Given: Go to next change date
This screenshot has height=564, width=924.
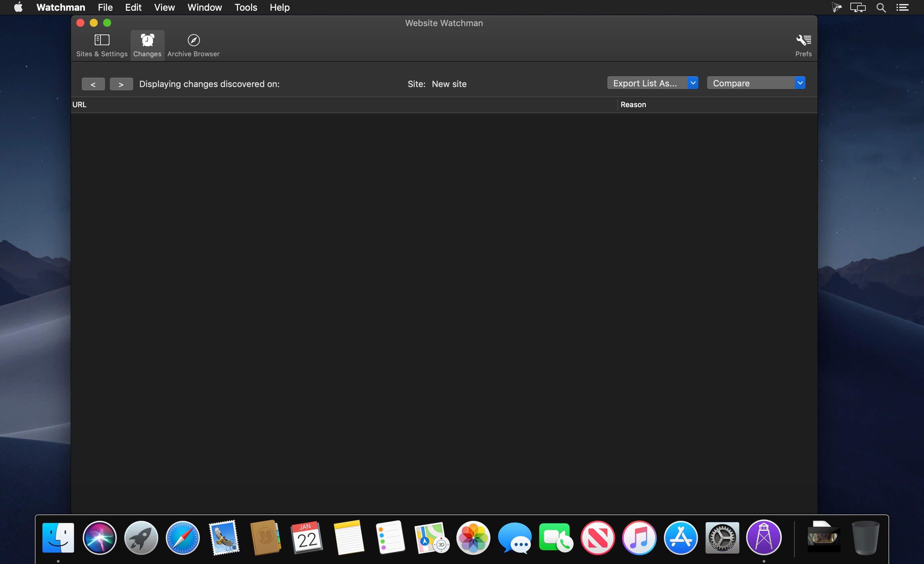Looking at the screenshot, I should tap(121, 84).
